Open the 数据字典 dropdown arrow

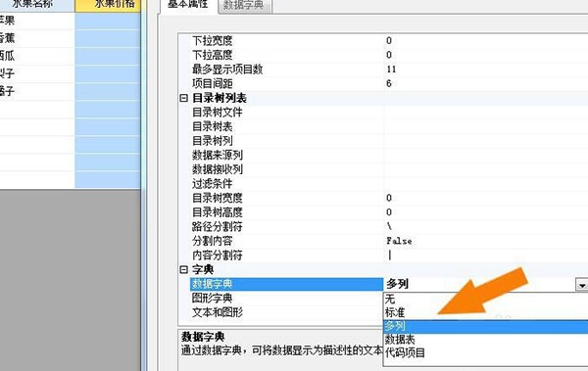(581, 285)
